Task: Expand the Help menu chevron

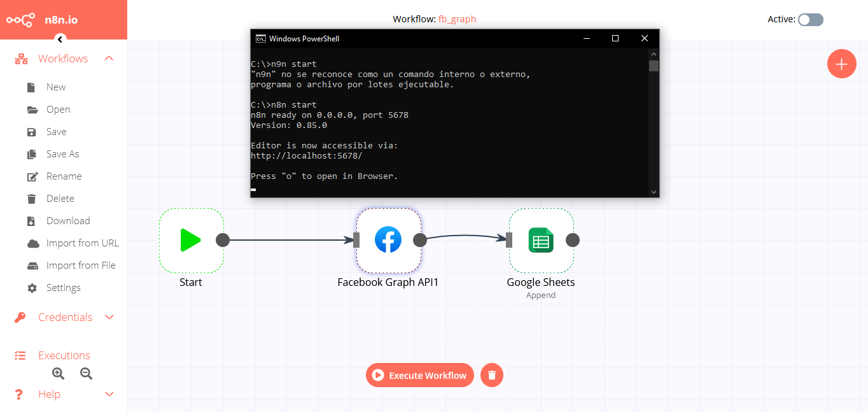Action: [109, 394]
